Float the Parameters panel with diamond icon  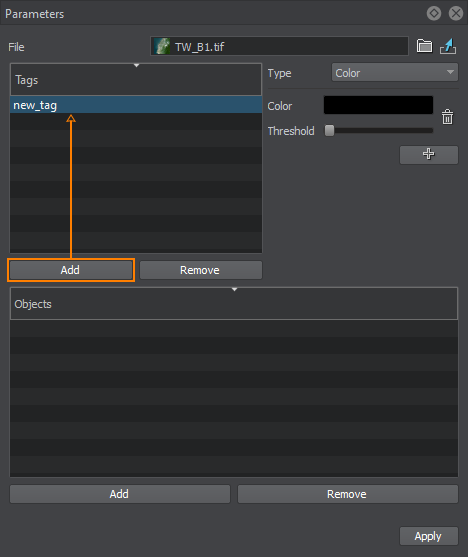(x=434, y=13)
